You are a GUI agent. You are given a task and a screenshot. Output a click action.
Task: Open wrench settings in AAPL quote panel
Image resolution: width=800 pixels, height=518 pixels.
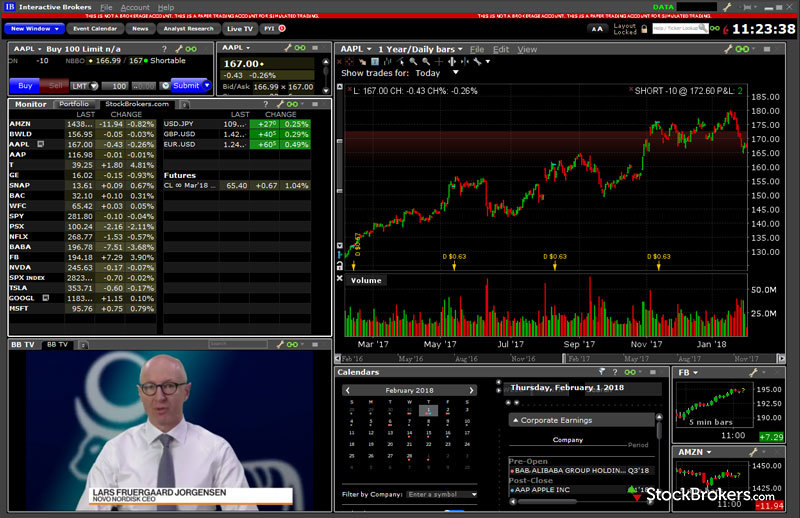pos(288,47)
